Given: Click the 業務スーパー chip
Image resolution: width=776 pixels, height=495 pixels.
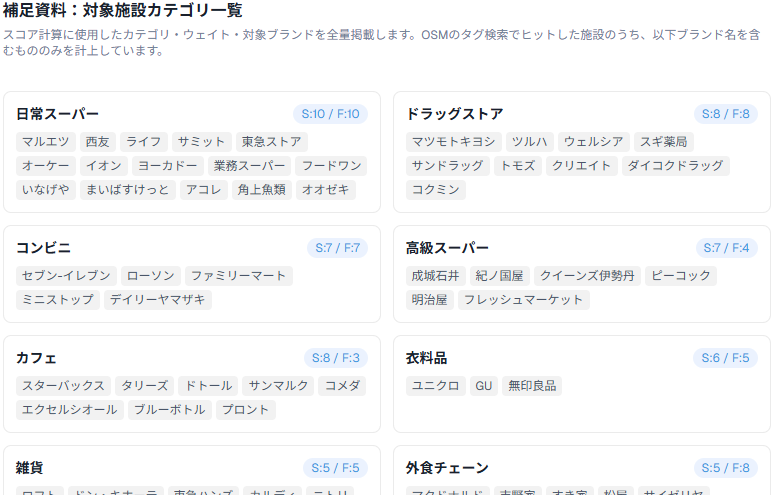Looking at the screenshot, I should tap(249, 166).
